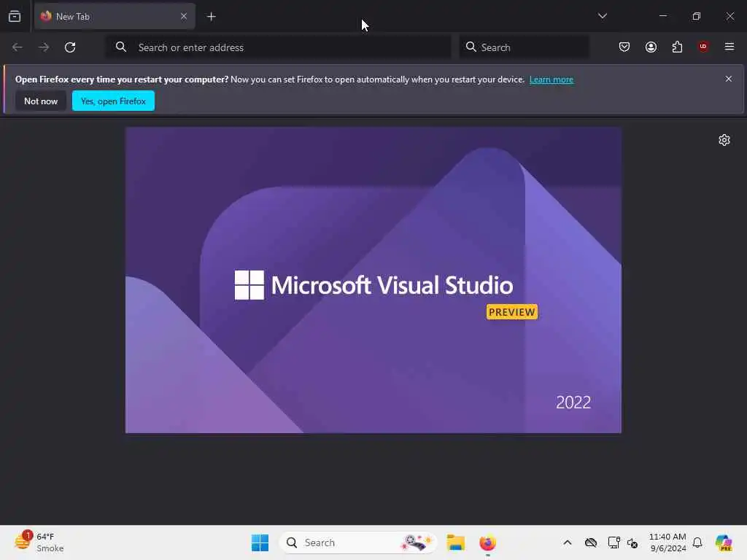The width and height of the screenshot is (747, 560).
Task: Go forward one page
Action: 44,47
